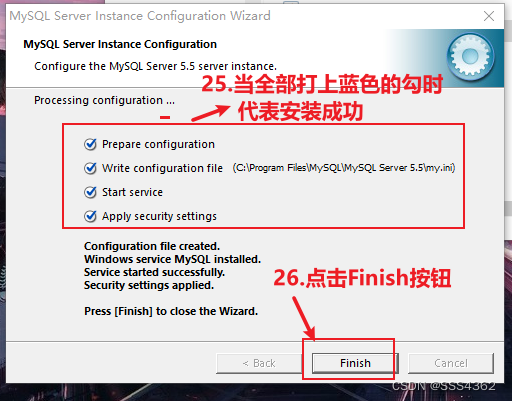Click the Prepare configuration label

[158, 144]
